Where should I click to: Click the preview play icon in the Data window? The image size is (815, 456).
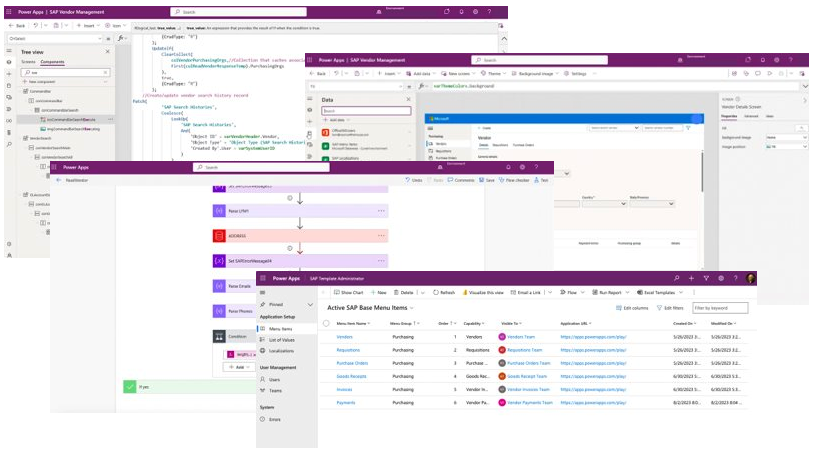[769, 74]
